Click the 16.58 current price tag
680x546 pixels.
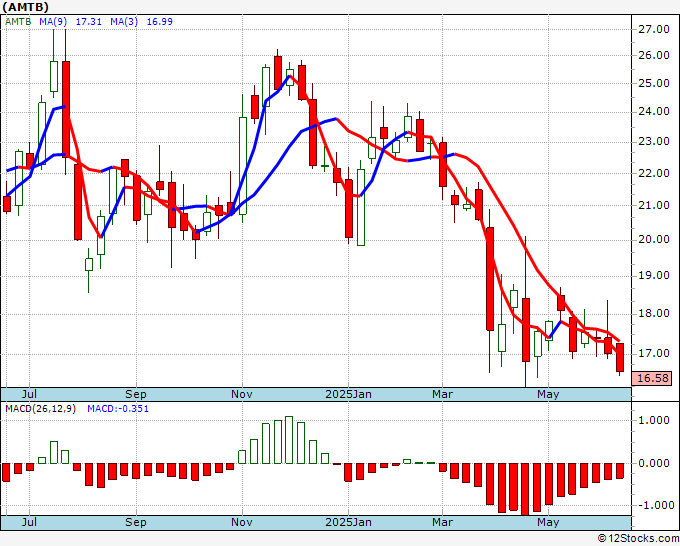[653, 378]
